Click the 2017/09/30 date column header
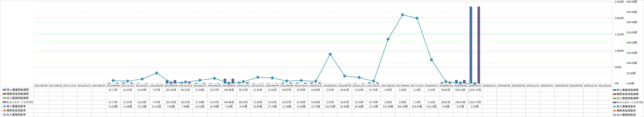 click(402, 86)
